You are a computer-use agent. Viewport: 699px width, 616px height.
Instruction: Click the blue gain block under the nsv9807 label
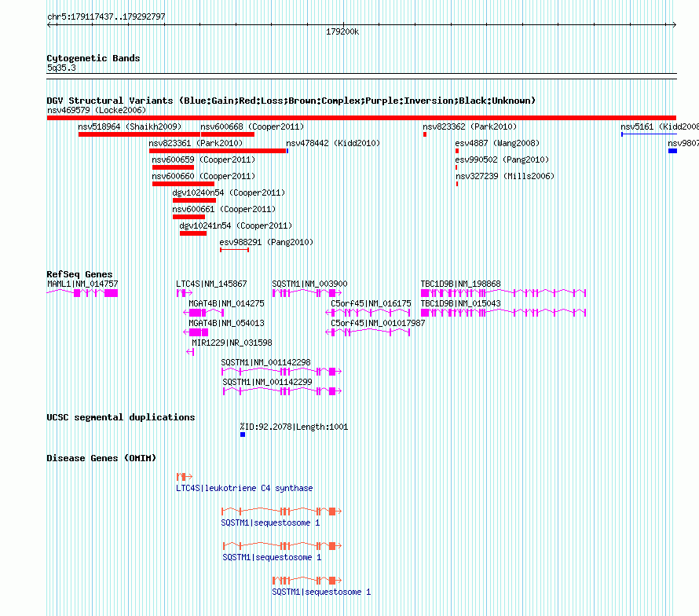(673, 151)
